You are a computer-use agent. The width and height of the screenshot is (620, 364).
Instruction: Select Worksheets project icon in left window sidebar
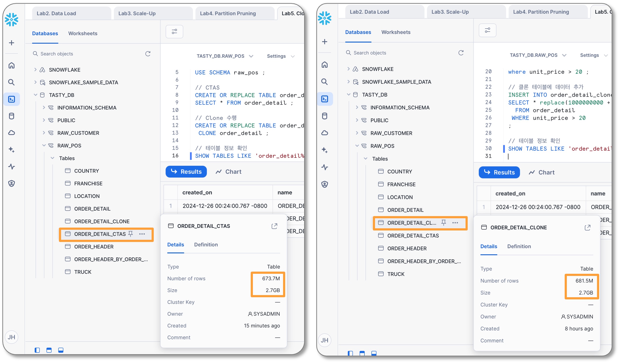point(11,99)
